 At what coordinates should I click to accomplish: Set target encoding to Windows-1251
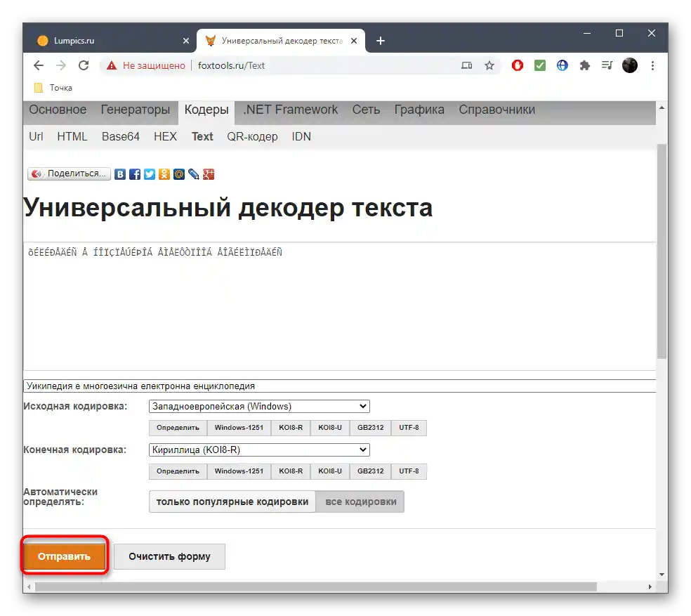tap(239, 471)
